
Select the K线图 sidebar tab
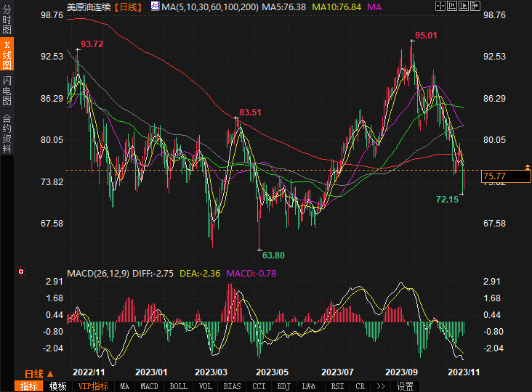click(x=7, y=57)
